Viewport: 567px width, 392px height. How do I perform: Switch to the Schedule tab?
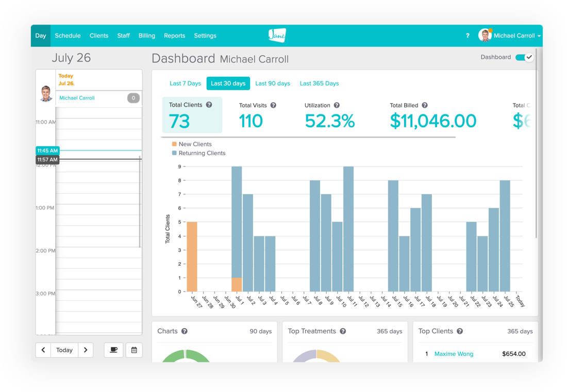(x=68, y=36)
